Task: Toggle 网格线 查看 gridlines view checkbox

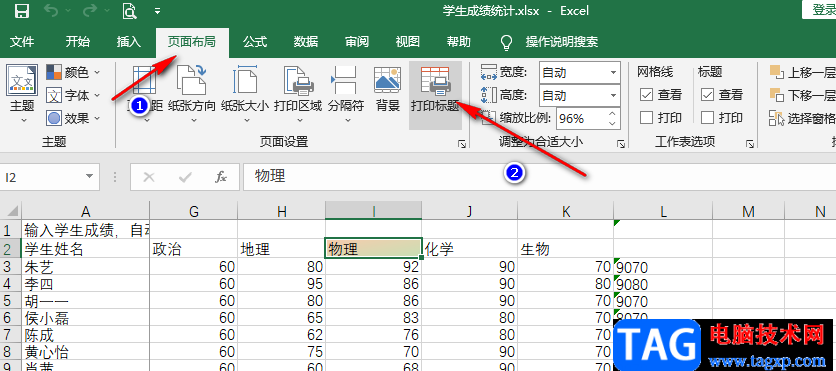Action: (647, 95)
